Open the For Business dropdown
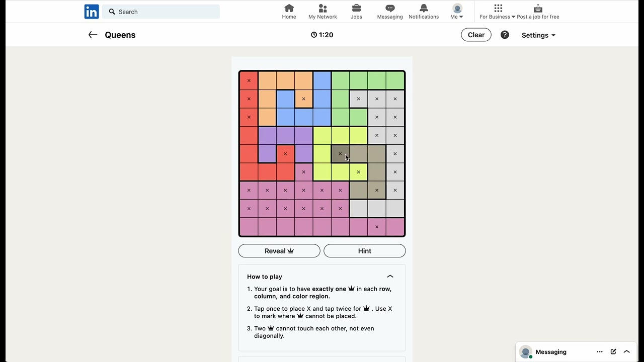The width and height of the screenshot is (644, 362). pos(498,12)
